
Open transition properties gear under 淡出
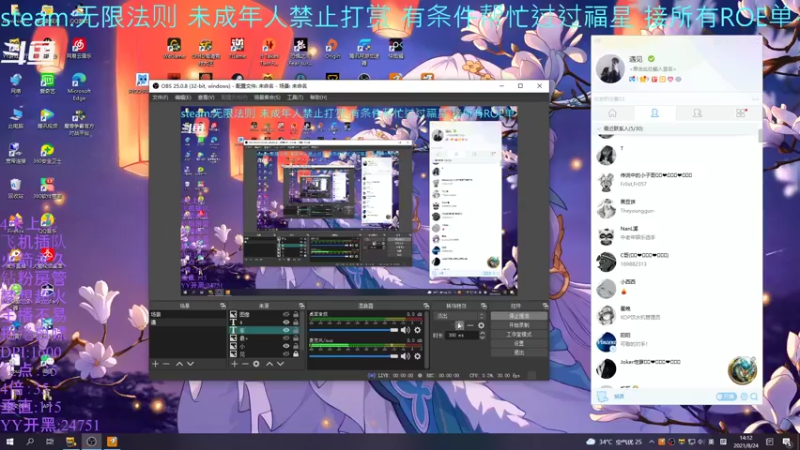click(x=481, y=325)
